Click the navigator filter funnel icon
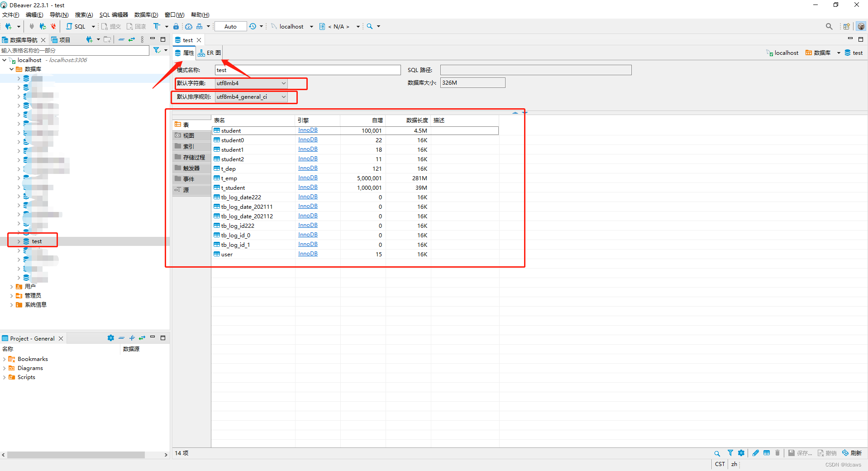This screenshot has height=471, width=868. [157, 50]
